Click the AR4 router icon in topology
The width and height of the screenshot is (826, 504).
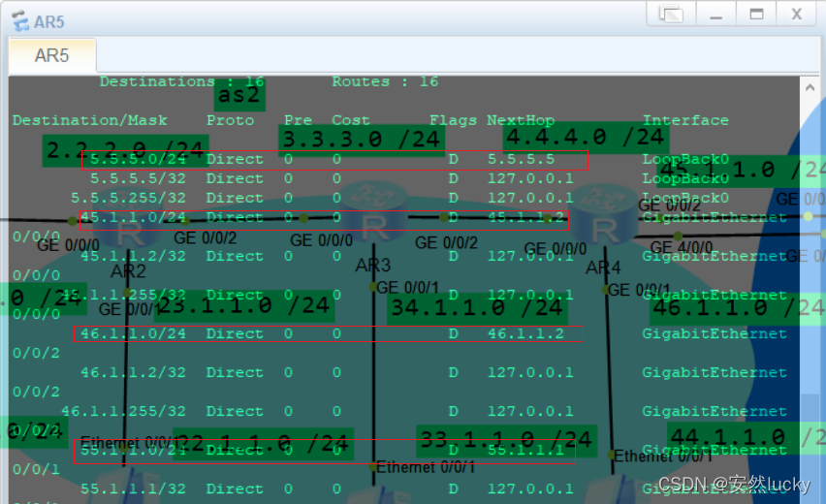[x=604, y=214]
